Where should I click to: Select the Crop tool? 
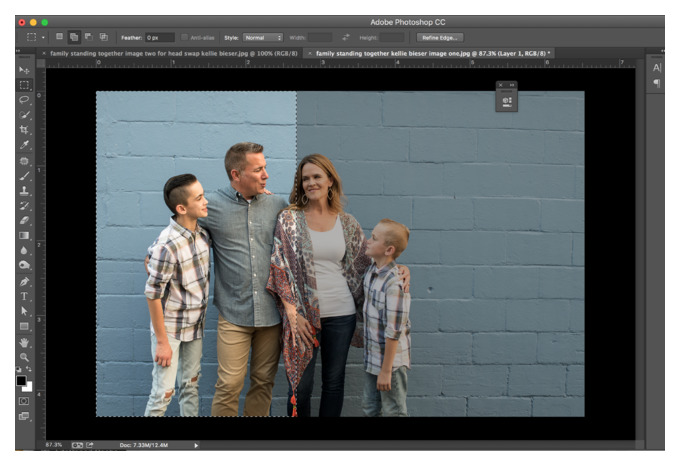tap(24, 130)
